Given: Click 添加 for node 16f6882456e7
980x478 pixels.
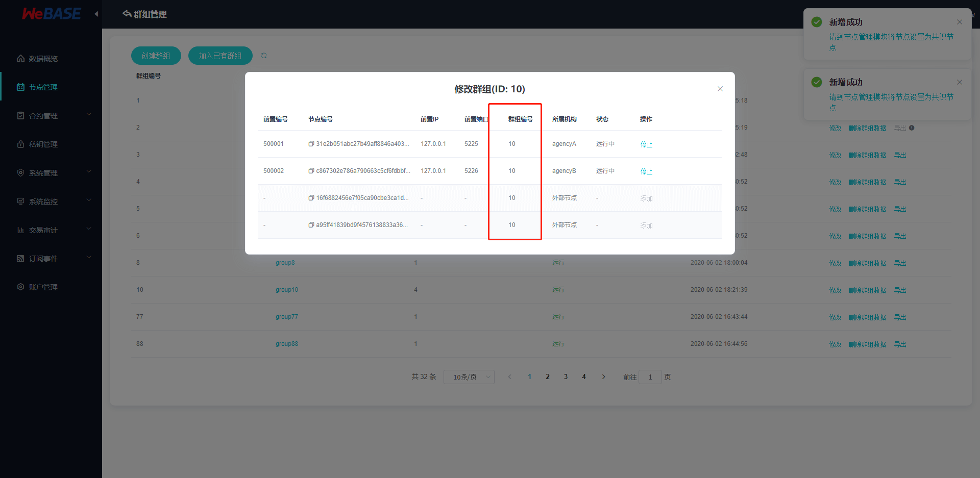Looking at the screenshot, I should (x=646, y=198).
